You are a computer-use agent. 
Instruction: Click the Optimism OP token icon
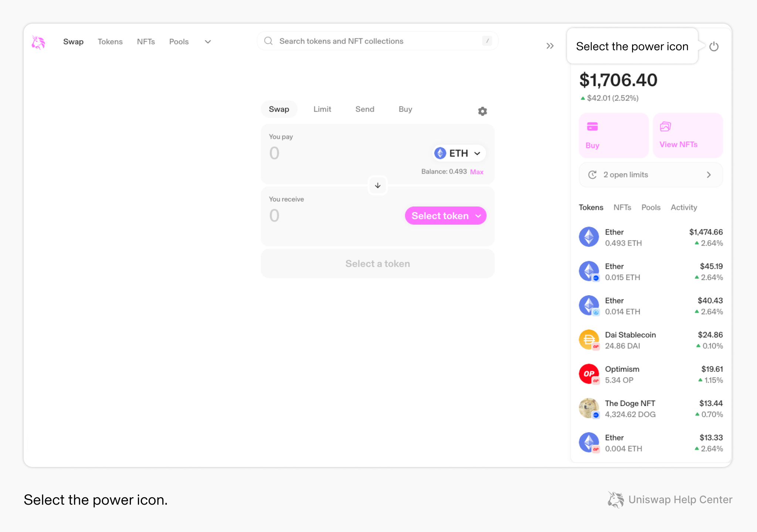[x=589, y=374]
